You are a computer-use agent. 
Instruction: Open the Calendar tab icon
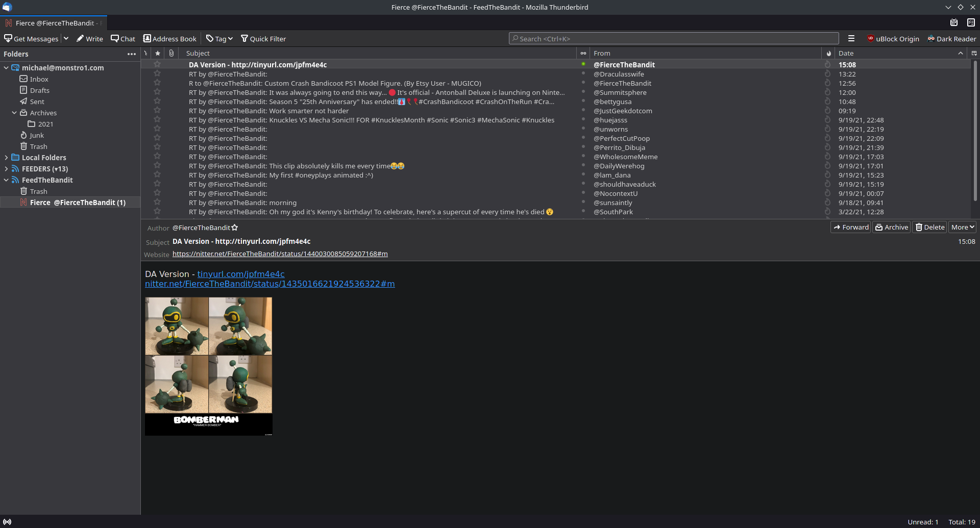pos(954,22)
